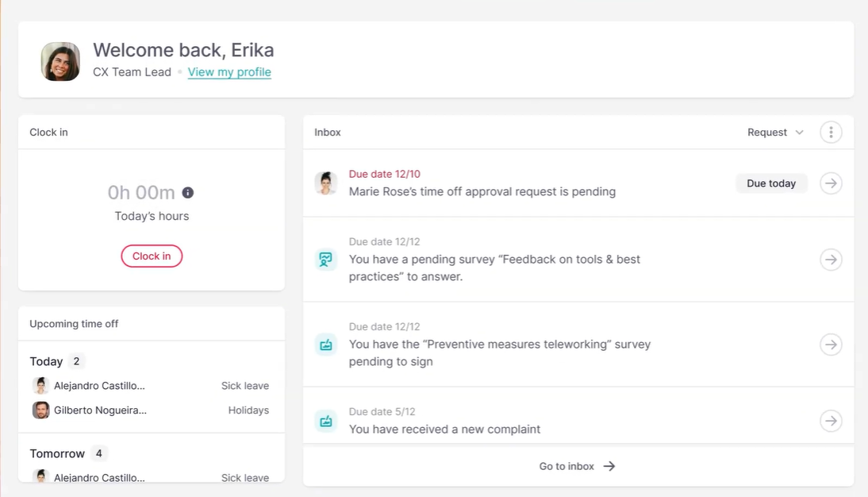The image size is (868, 497).
Task: Click the complaint item icon
Action: tap(326, 421)
